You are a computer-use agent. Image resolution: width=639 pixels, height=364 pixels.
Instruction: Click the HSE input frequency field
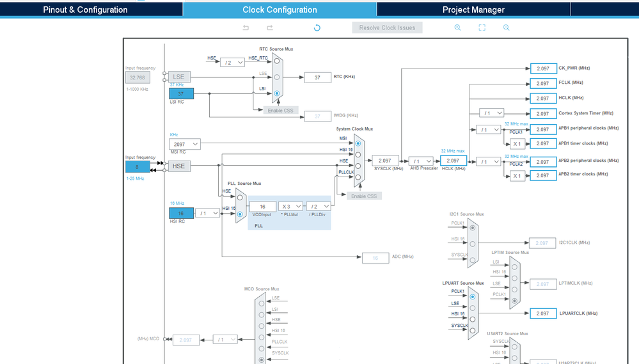coord(138,167)
